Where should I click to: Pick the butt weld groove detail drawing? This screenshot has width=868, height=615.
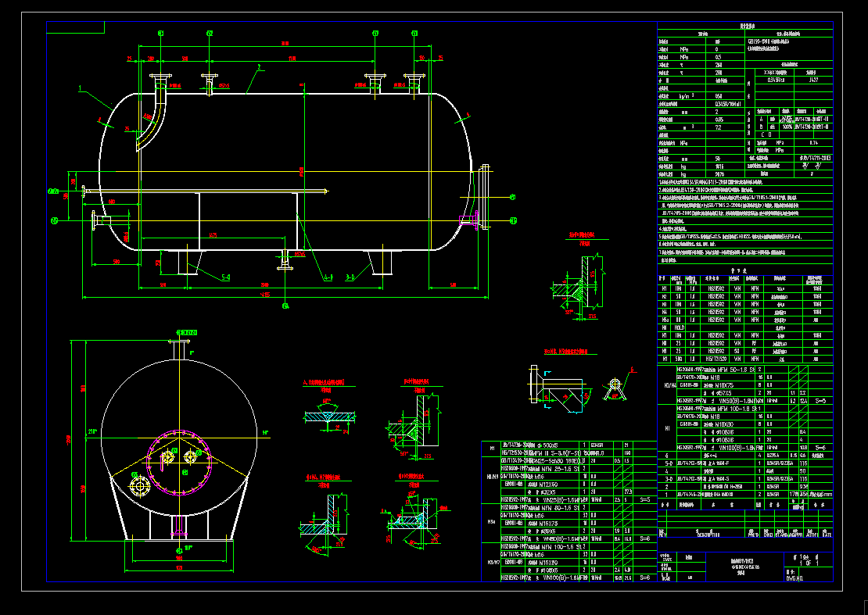pos(329,417)
